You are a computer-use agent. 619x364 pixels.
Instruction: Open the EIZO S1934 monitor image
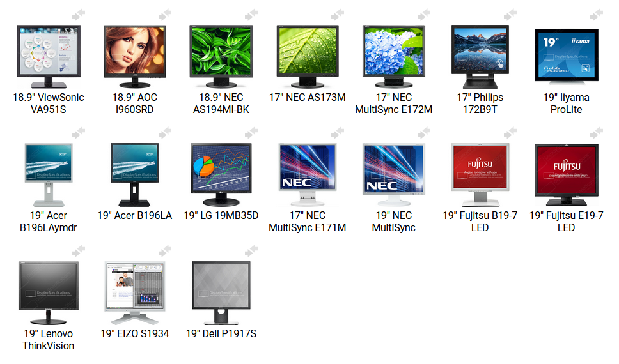135,292
